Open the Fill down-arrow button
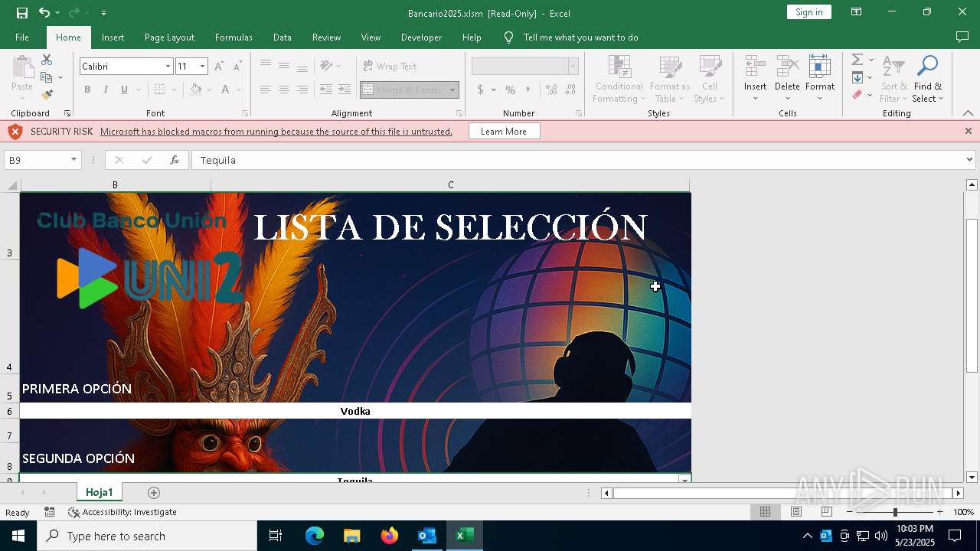This screenshot has height=551, width=980. click(857, 77)
